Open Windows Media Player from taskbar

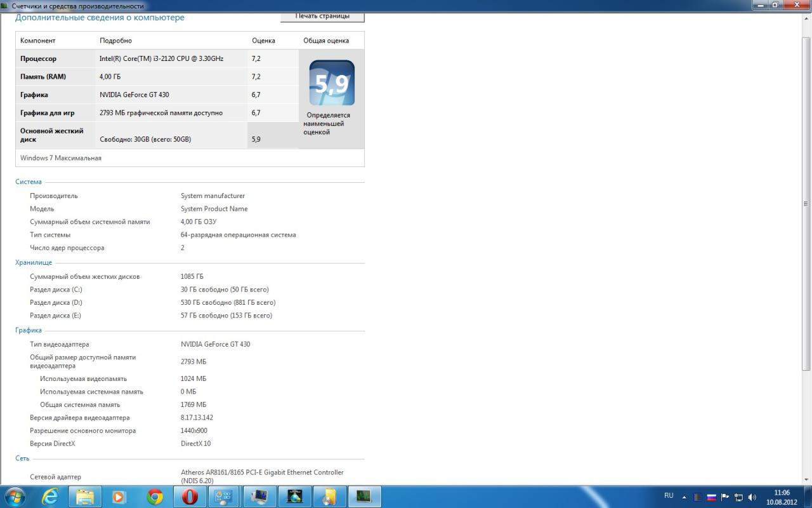click(119, 496)
